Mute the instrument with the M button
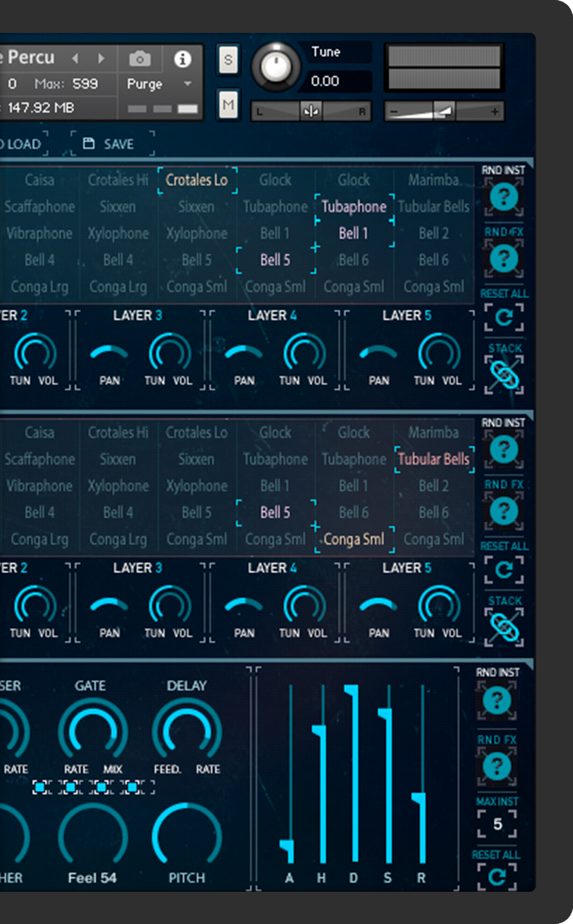573x924 pixels. (x=228, y=105)
